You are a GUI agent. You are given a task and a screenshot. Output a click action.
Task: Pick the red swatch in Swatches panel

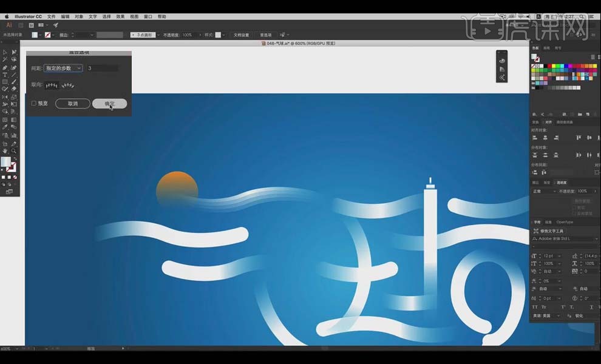tap(549, 66)
